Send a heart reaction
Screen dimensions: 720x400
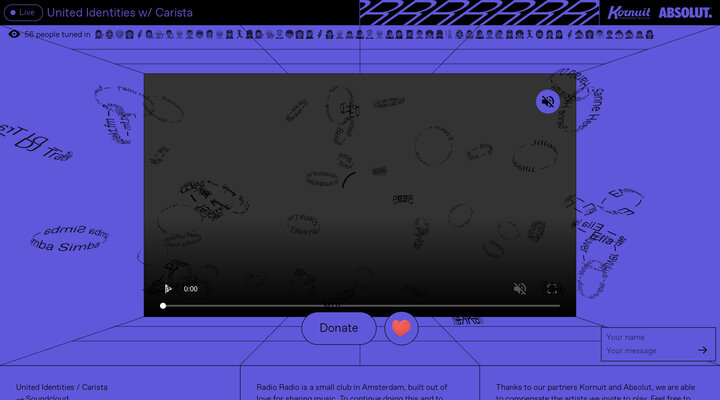coord(401,328)
